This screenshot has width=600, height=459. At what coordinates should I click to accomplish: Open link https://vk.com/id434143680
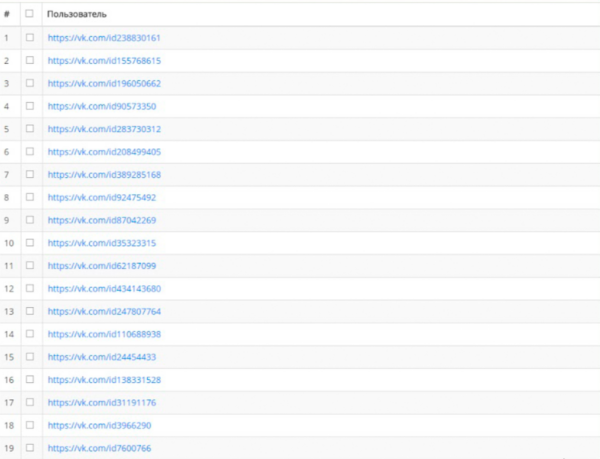[104, 289]
